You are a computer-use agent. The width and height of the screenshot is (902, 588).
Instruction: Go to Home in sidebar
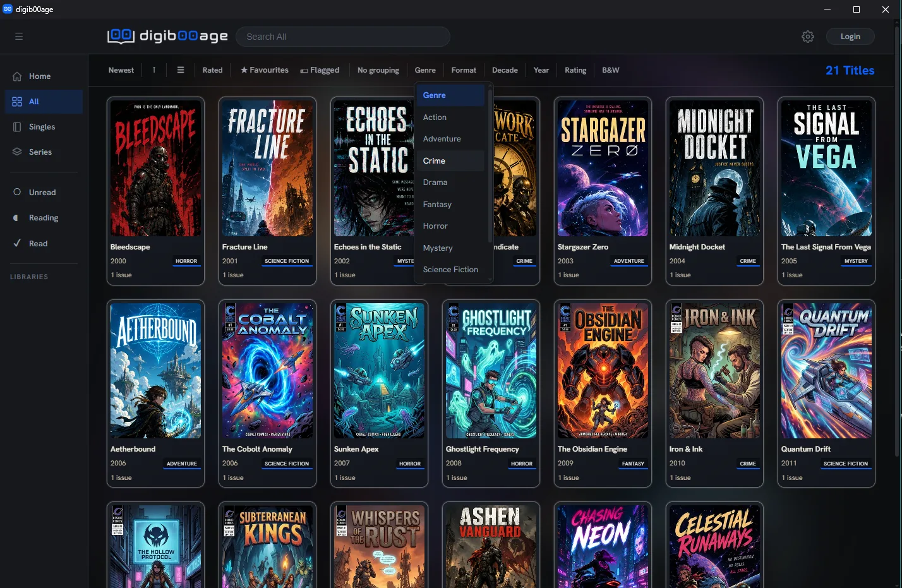[x=44, y=76]
